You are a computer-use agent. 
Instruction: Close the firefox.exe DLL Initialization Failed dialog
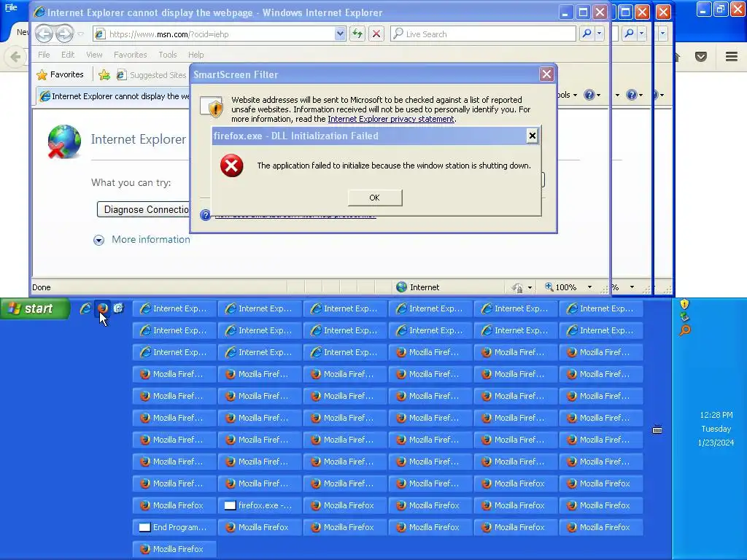pyautogui.click(x=532, y=136)
